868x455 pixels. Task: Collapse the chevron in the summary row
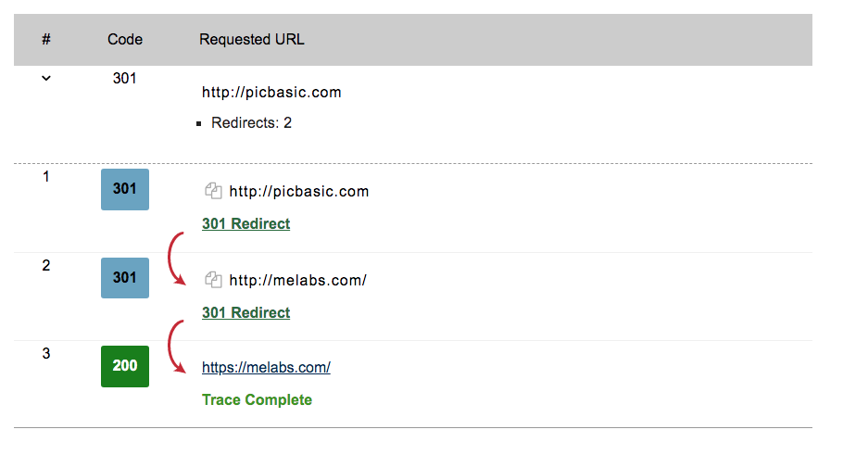coord(46,79)
